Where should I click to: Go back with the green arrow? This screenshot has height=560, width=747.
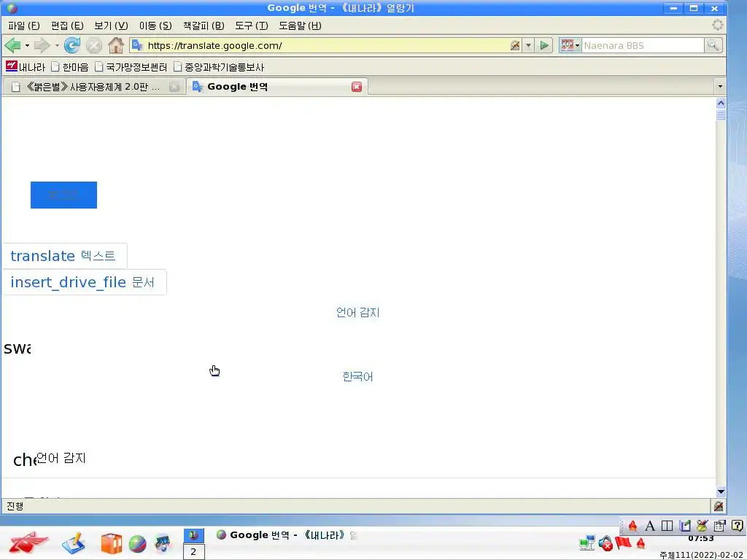13,45
